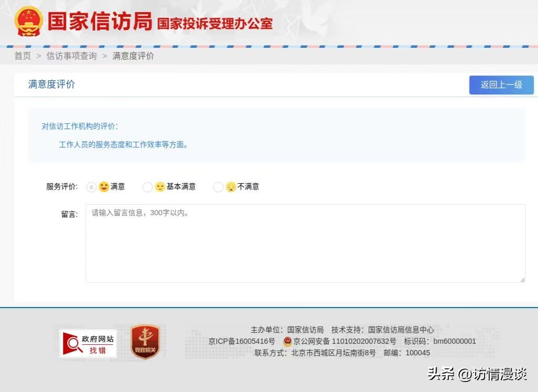Image resolution: width=538 pixels, height=392 pixels.
Task: Click the 国家信访局 site title text
Action: tap(100, 22)
